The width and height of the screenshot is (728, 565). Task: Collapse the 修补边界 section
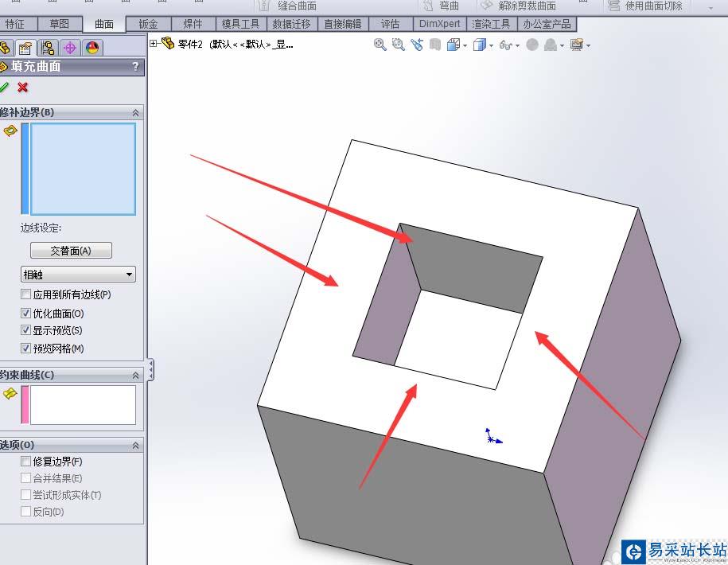click(135, 112)
